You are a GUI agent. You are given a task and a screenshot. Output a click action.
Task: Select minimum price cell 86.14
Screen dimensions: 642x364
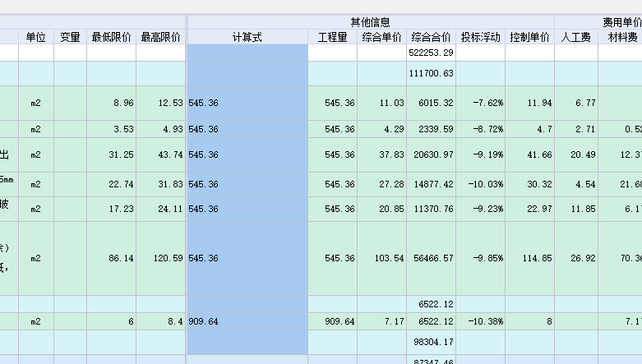pyautogui.click(x=111, y=258)
